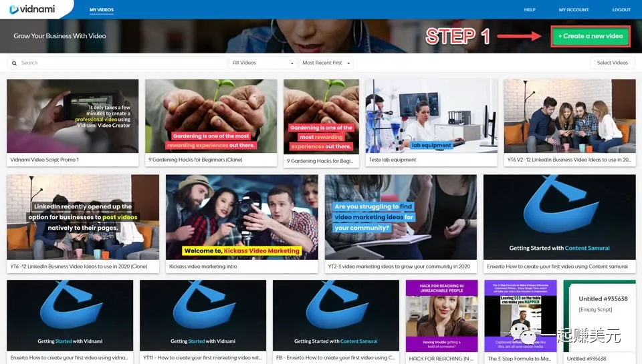Open Enxerto first video using vidna... thumbnail
642x364 pixels.
tap(70, 315)
